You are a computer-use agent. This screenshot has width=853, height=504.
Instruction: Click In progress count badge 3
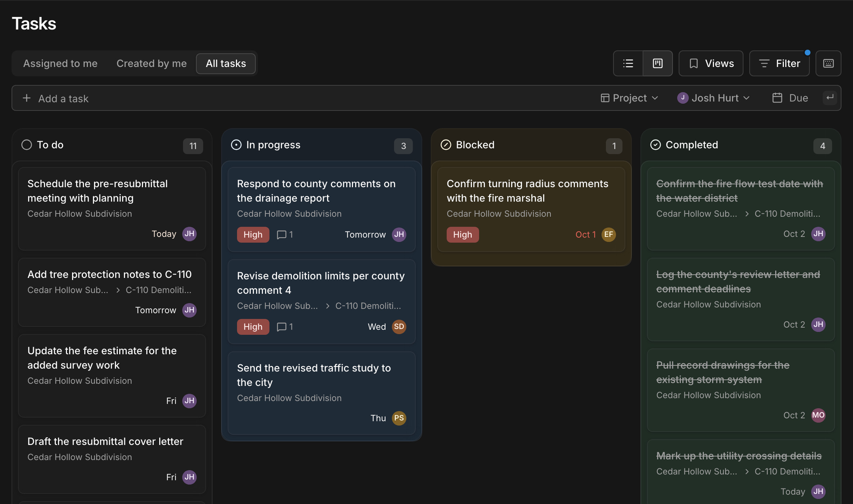(x=403, y=146)
